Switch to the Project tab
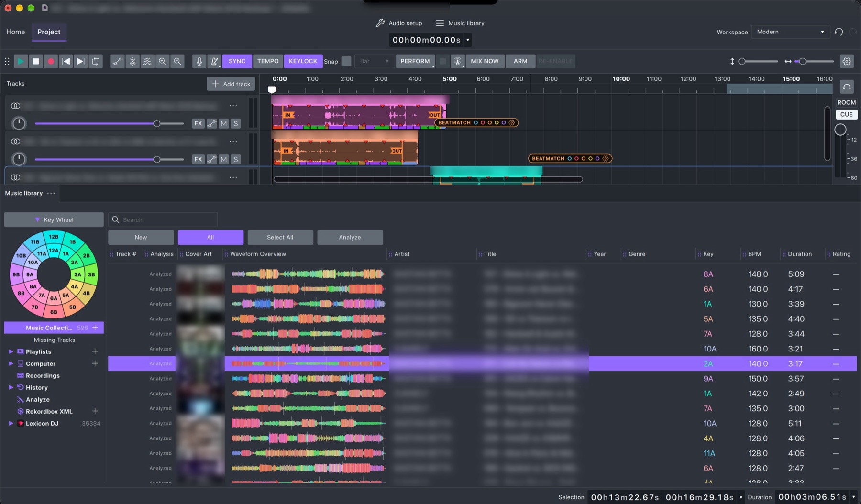This screenshot has height=504, width=861. [49, 32]
